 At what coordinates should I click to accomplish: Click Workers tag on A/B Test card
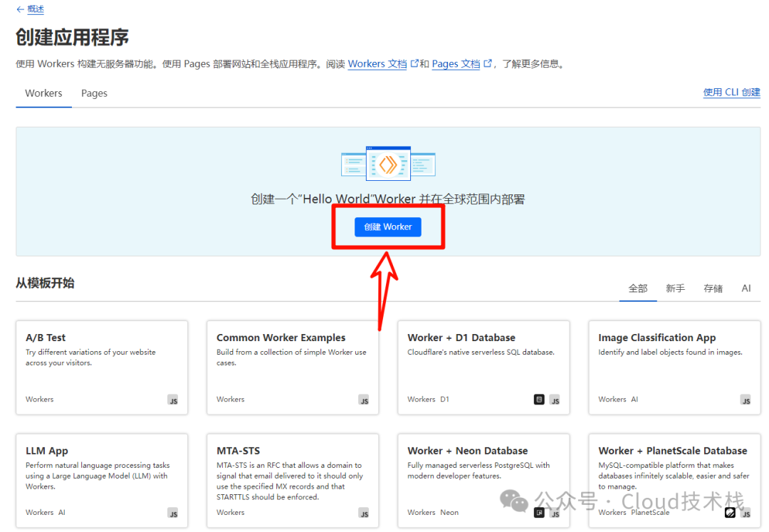(x=40, y=399)
